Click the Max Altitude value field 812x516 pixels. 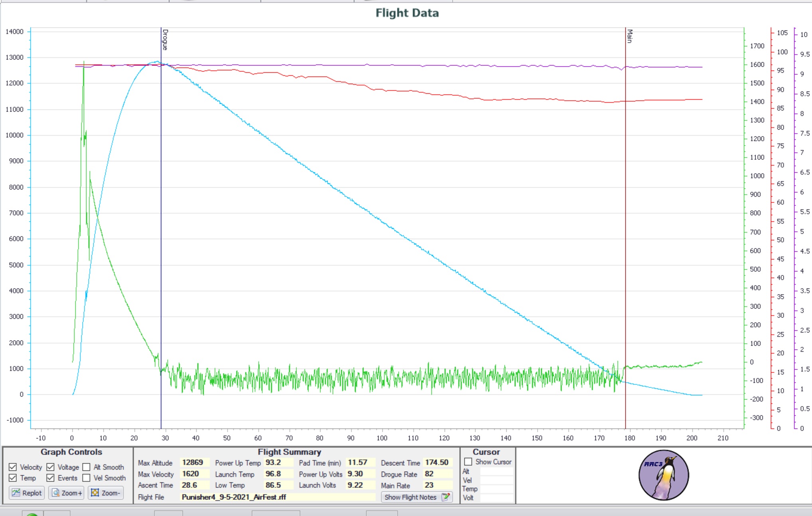pyautogui.click(x=194, y=463)
